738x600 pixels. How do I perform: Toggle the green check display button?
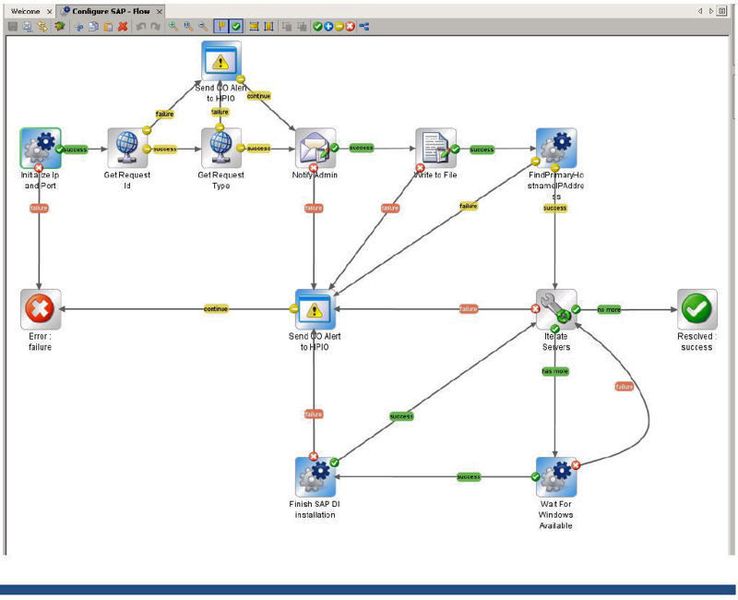click(x=236, y=26)
